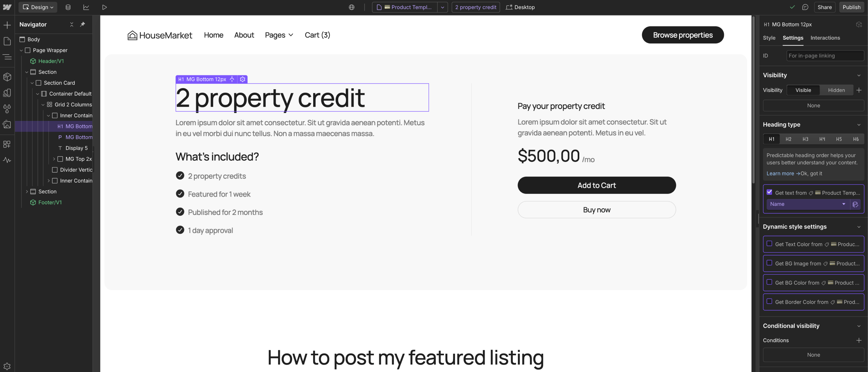Viewport: 868px width, 372px height.
Task: Open the Pages panel
Action: (7, 41)
